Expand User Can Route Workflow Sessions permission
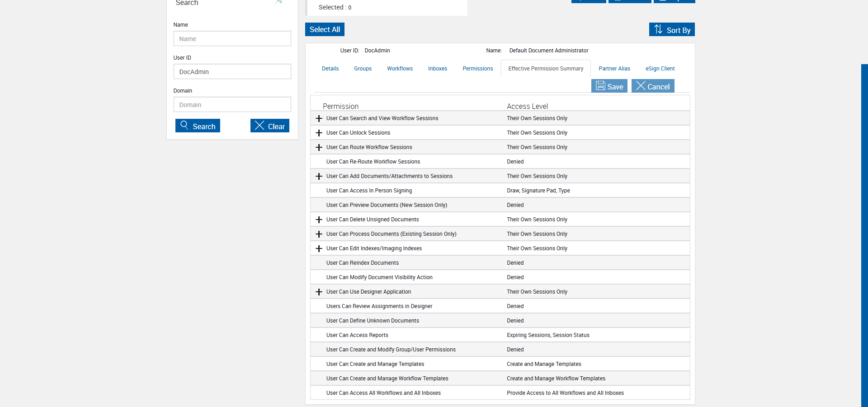868x407 pixels. (319, 147)
